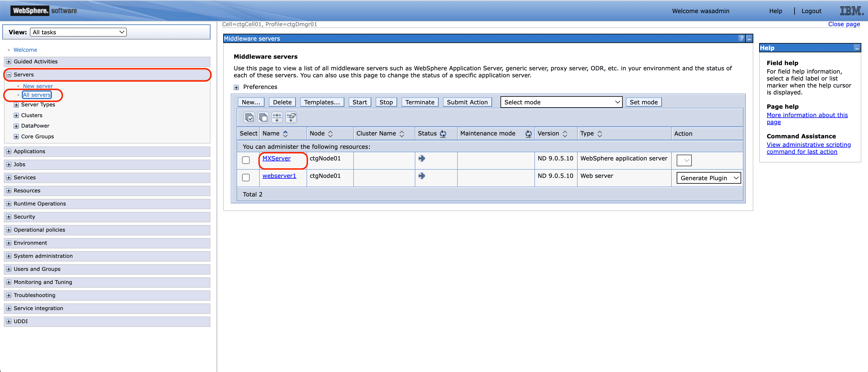Expand the Applications section
The image size is (868, 372).
pos(9,151)
